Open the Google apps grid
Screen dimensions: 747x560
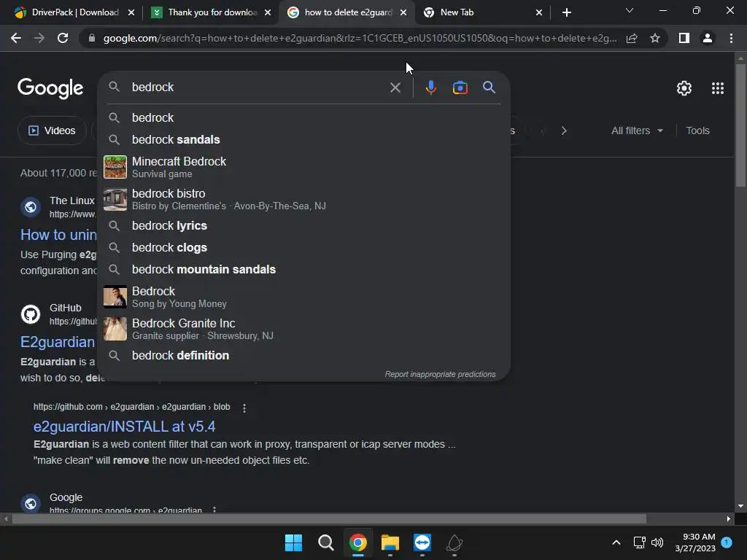click(x=718, y=88)
